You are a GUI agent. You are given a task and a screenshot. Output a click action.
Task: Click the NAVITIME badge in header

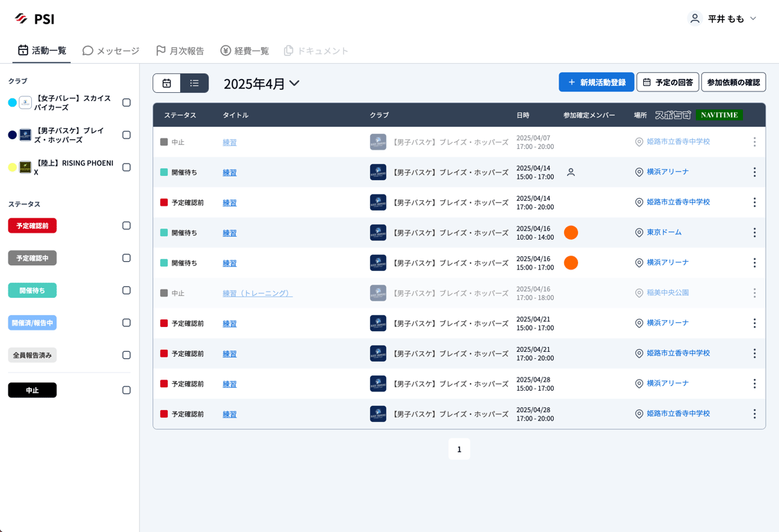click(x=719, y=115)
